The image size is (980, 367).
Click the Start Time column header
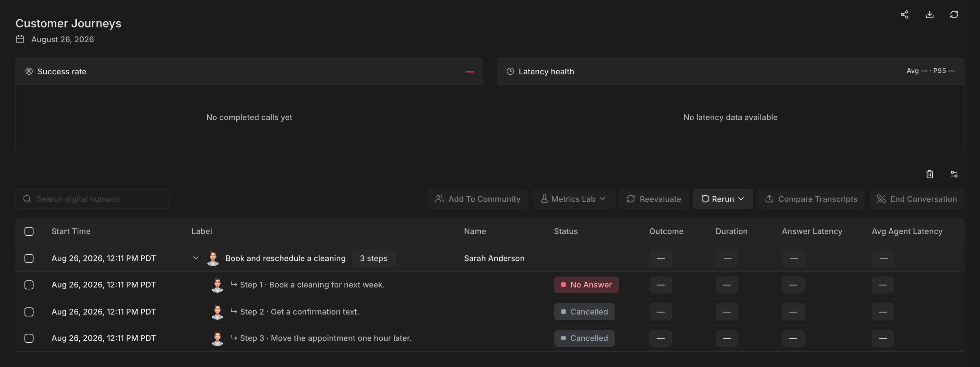(71, 231)
